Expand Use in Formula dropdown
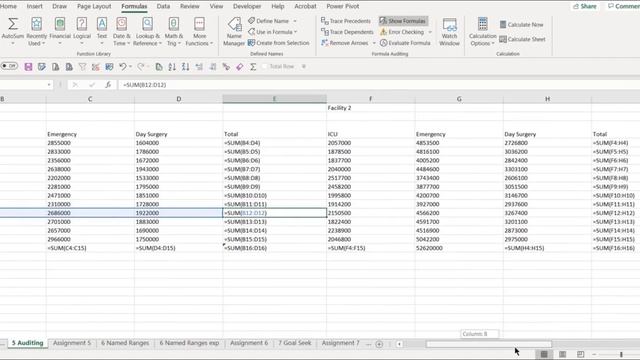 [295, 32]
